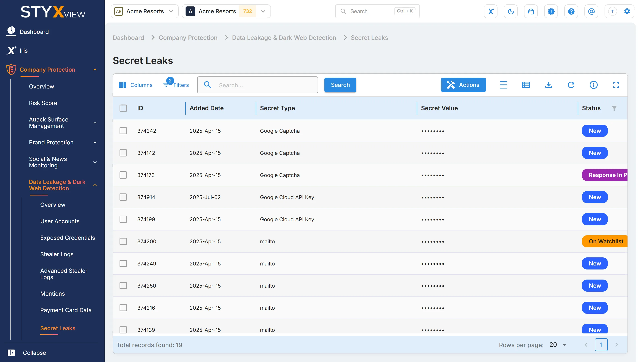644x362 pixels.
Task: Go to Data Leakage & Dark Web Detection breadcrumb
Action: 284,38
